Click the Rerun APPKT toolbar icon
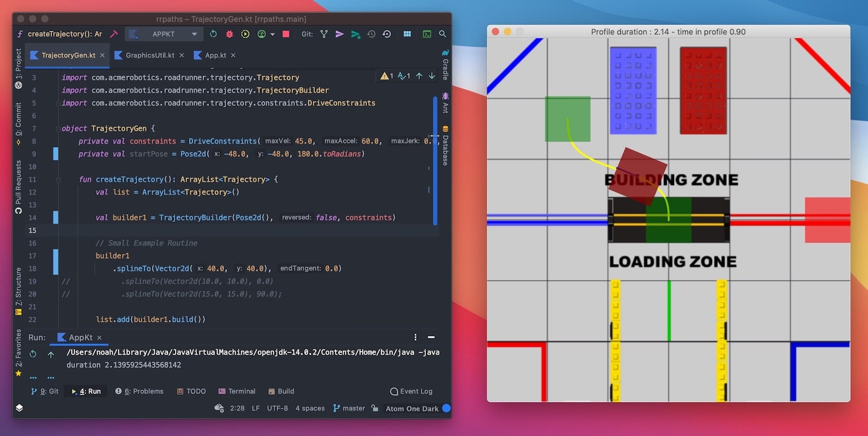 pos(213,34)
